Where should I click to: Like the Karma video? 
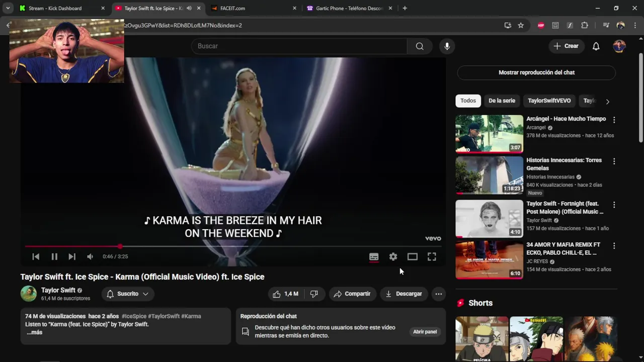point(285,294)
